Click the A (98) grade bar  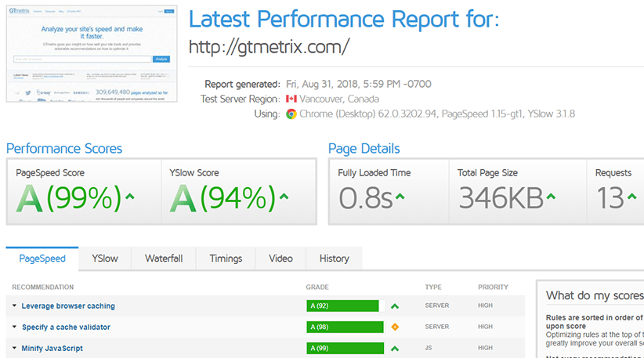346,327
